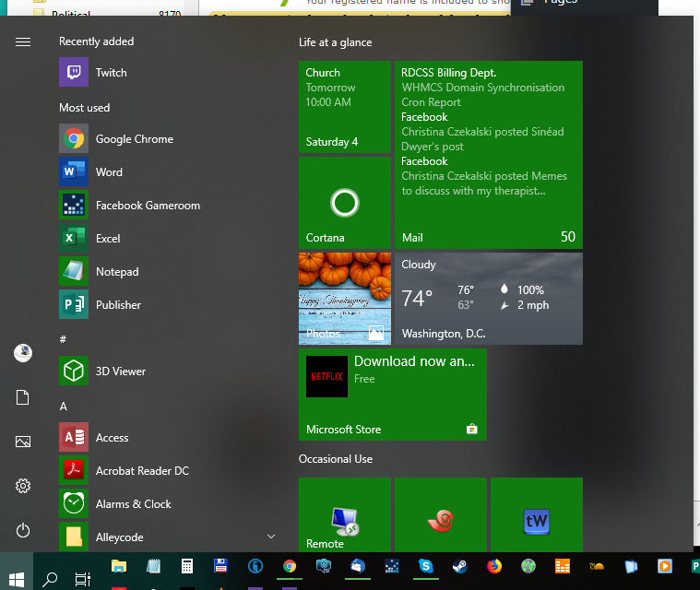Jump to letter index via '#' header
The width and height of the screenshot is (700, 590).
(63, 339)
